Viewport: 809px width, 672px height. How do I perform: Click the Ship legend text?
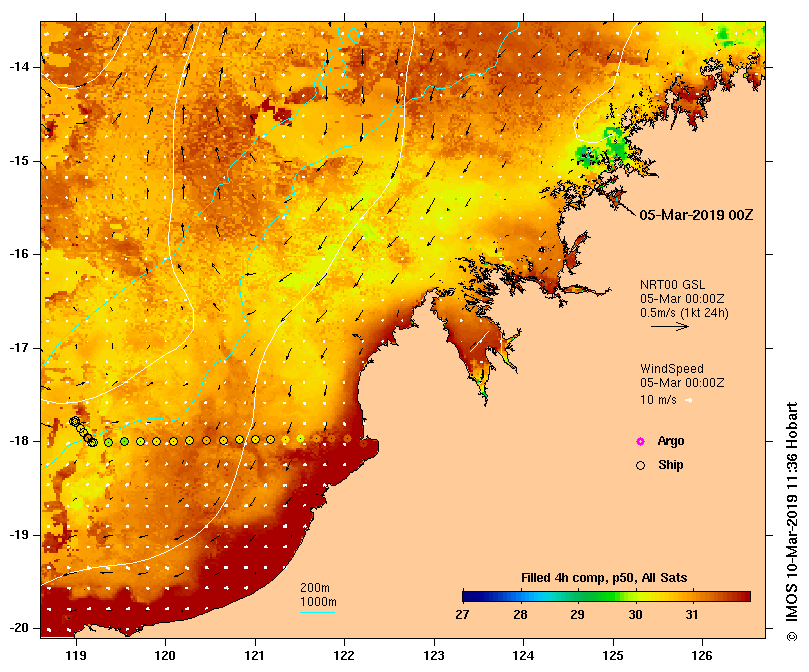(x=671, y=465)
